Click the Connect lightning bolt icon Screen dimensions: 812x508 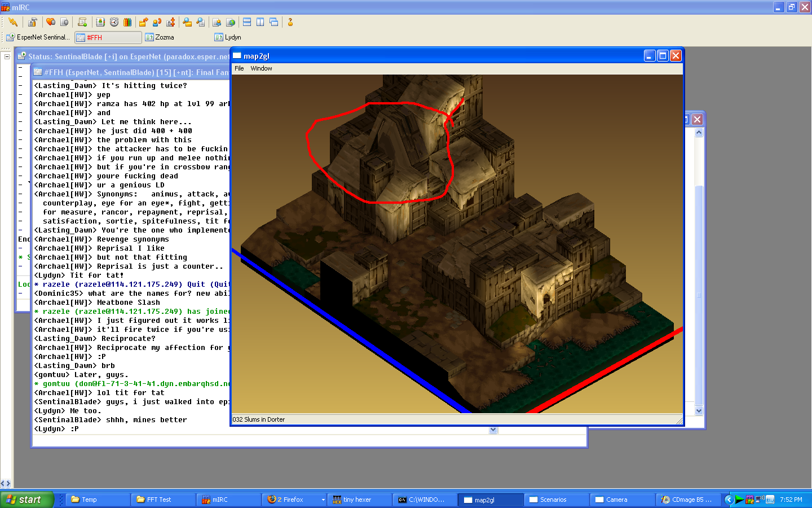click(x=13, y=22)
